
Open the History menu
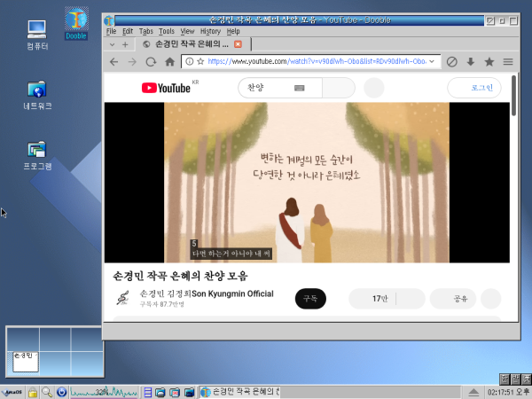[x=210, y=31]
